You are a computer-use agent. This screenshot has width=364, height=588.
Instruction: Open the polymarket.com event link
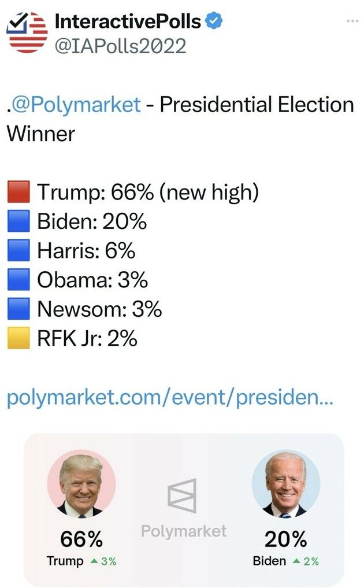[x=170, y=397]
